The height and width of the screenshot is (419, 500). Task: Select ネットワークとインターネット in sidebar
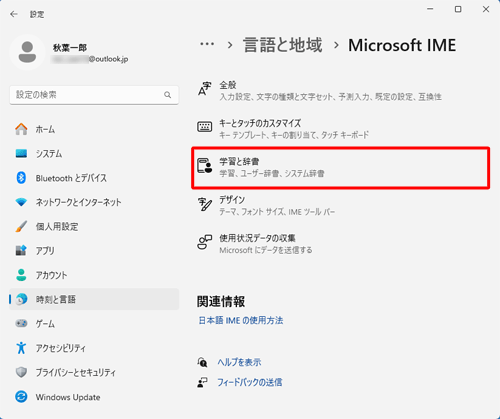(x=94, y=202)
